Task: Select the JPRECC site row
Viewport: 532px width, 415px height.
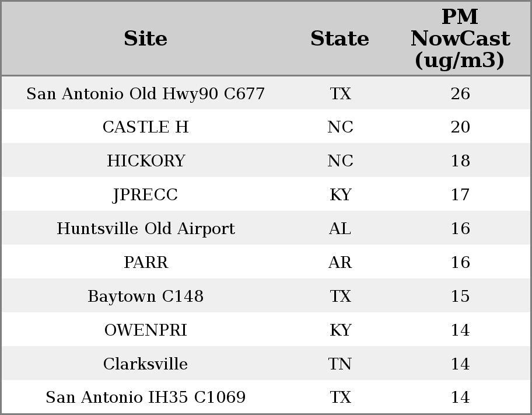Action: pyautogui.click(x=145, y=195)
